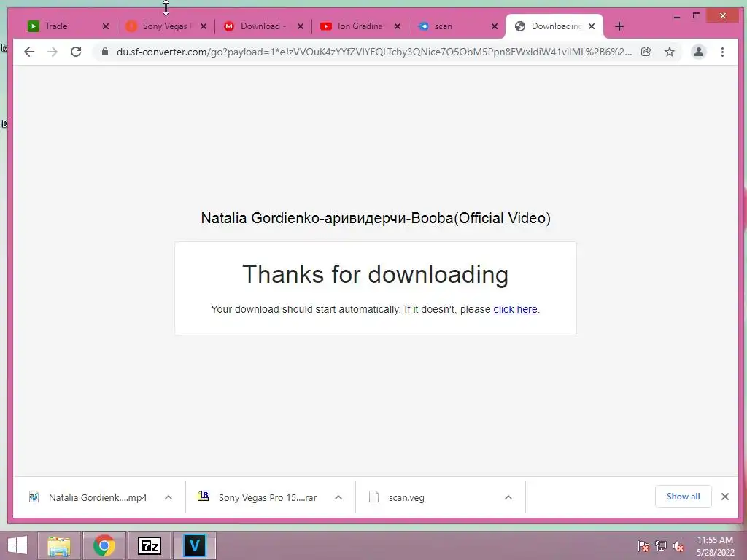Open Chrome's three-dot menu

click(722, 52)
